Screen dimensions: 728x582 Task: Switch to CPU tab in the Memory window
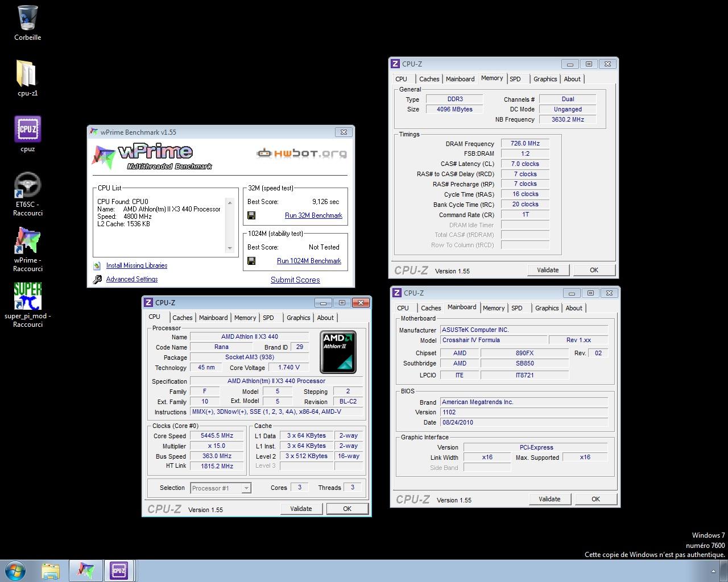401,79
